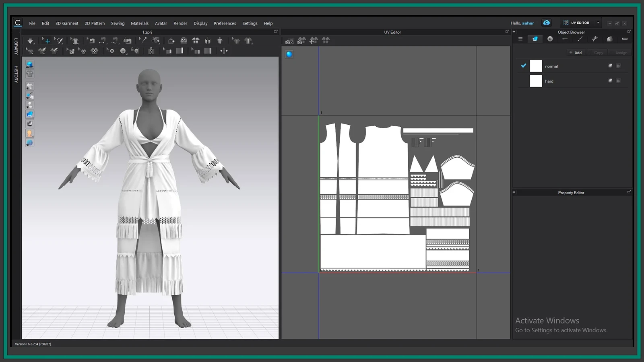The width and height of the screenshot is (644, 362).
Task: Open the File menu
Action: [32, 23]
